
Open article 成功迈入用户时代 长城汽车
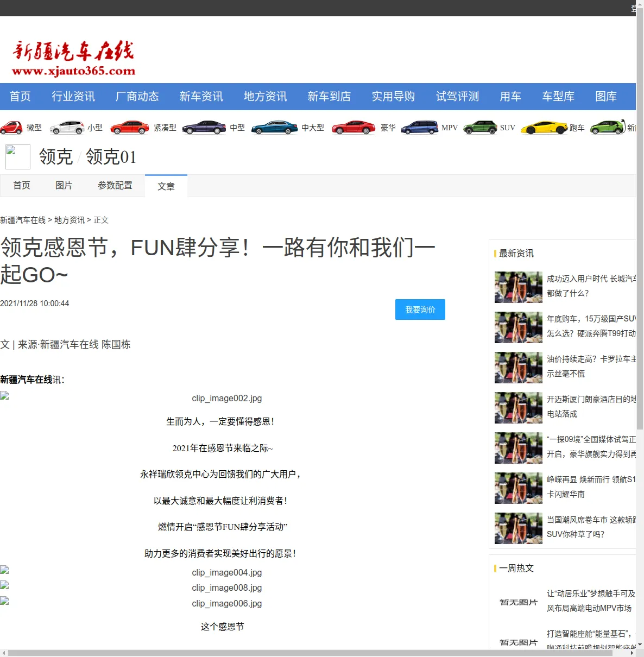click(591, 286)
